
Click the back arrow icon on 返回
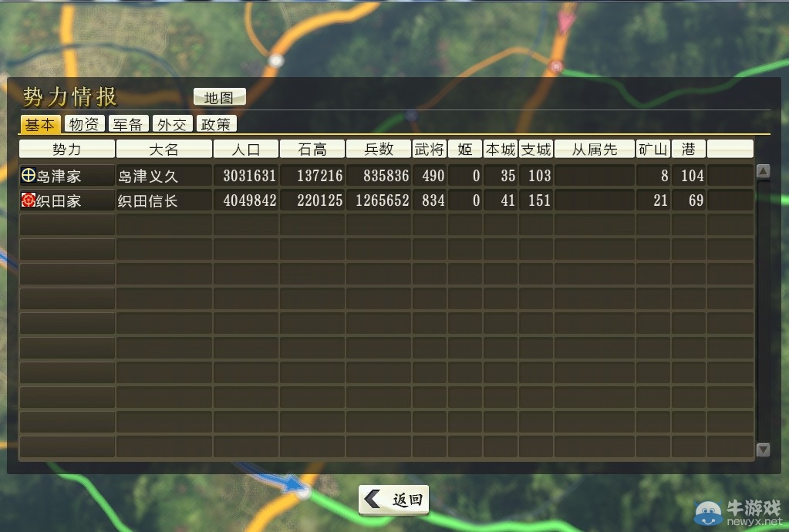(x=373, y=500)
